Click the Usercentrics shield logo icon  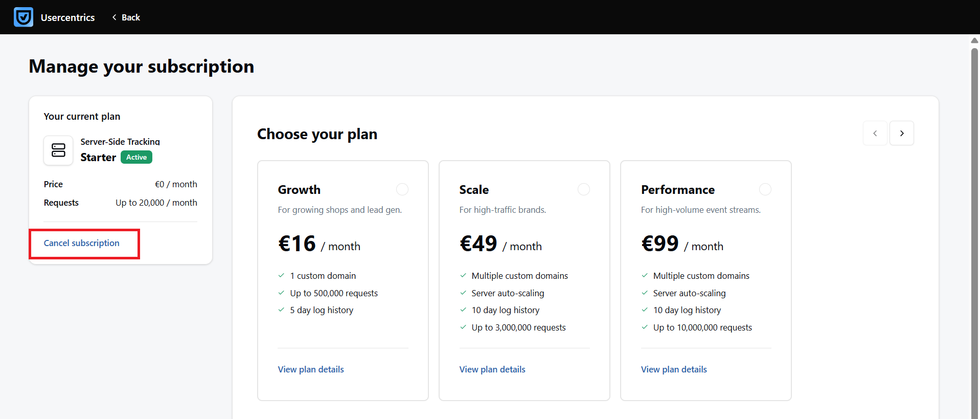24,17
